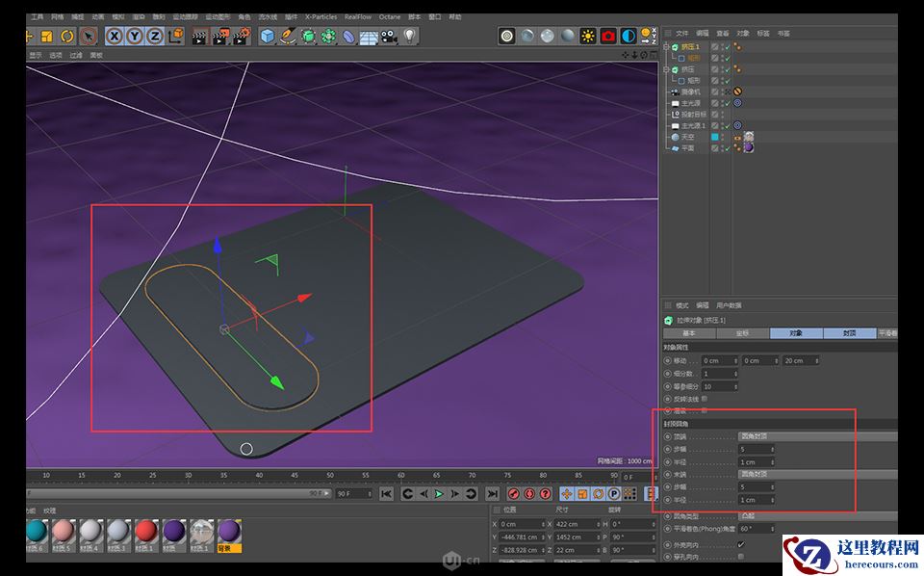924x576 pixels.
Task: Select the Pen spline tool icon
Action: pos(287,38)
